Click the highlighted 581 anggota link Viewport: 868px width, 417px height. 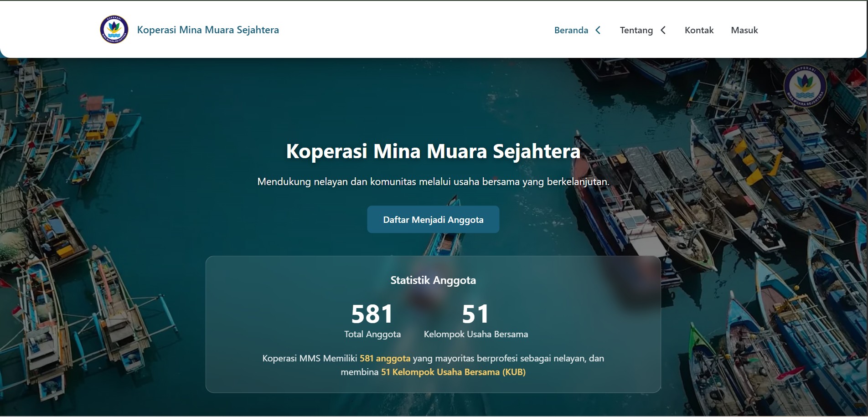385,359
